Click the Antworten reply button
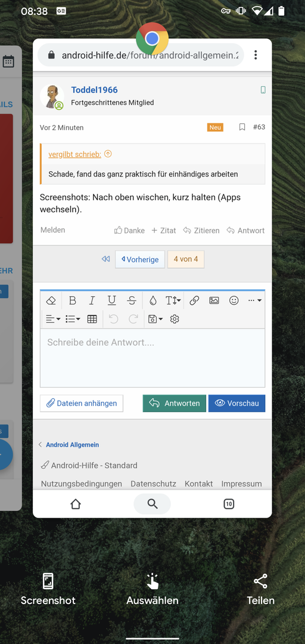This screenshot has width=305, height=644. click(175, 403)
